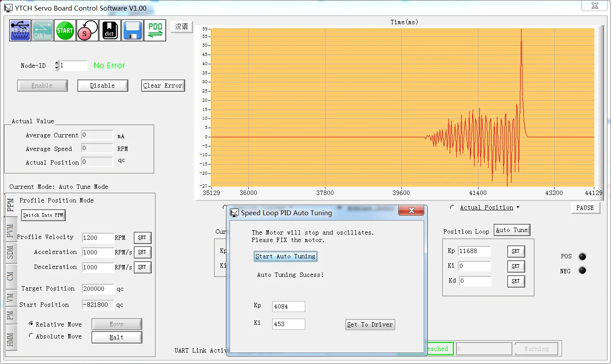Screen dimensions: 611x364
Task: Click SET next to Profile Velocity
Action: (142, 238)
